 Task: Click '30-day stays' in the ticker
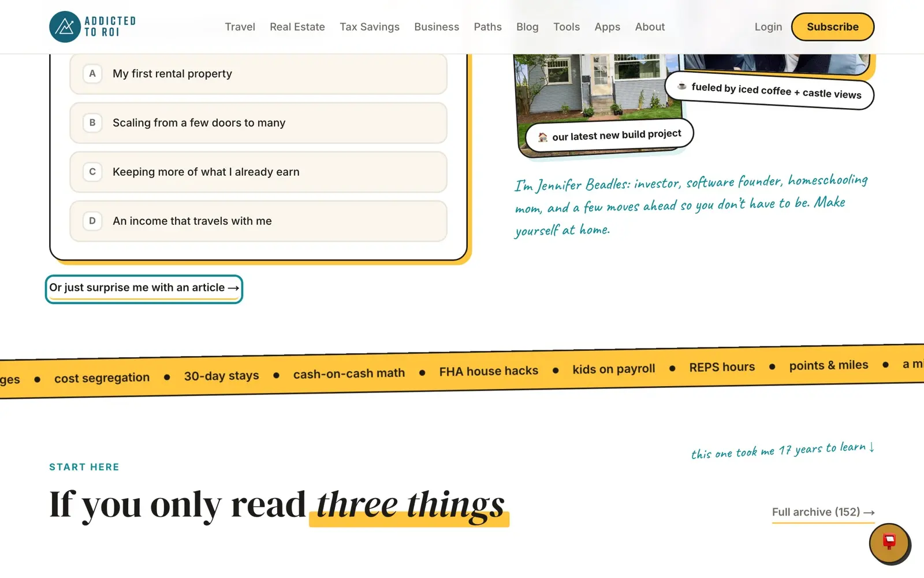point(221,376)
